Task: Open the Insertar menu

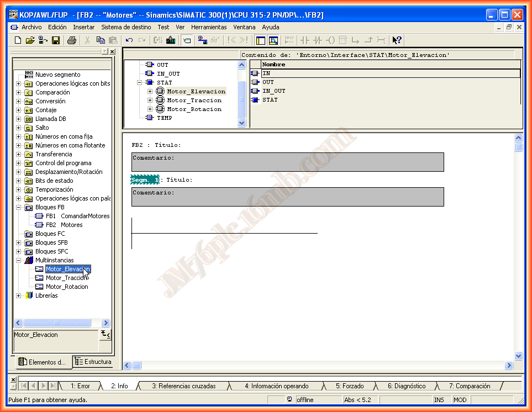Action: pos(83,27)
